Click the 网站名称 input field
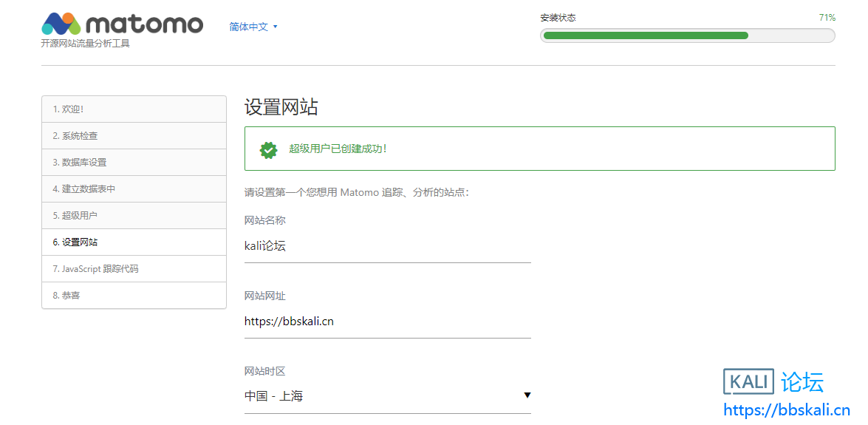This screenshot has height=425, width=868. [387, 246]
